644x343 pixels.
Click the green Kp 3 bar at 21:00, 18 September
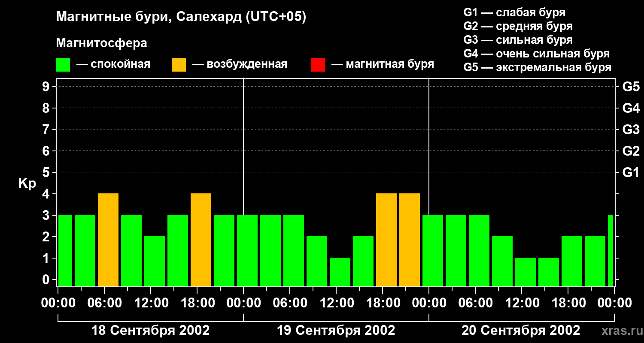click(x=224, y=251)
